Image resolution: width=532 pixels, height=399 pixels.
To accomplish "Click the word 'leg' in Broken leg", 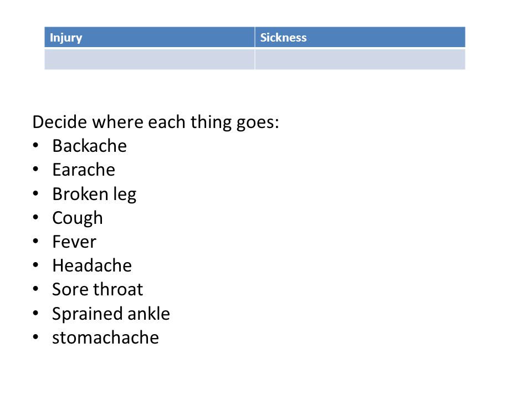I will click(125, 195).
